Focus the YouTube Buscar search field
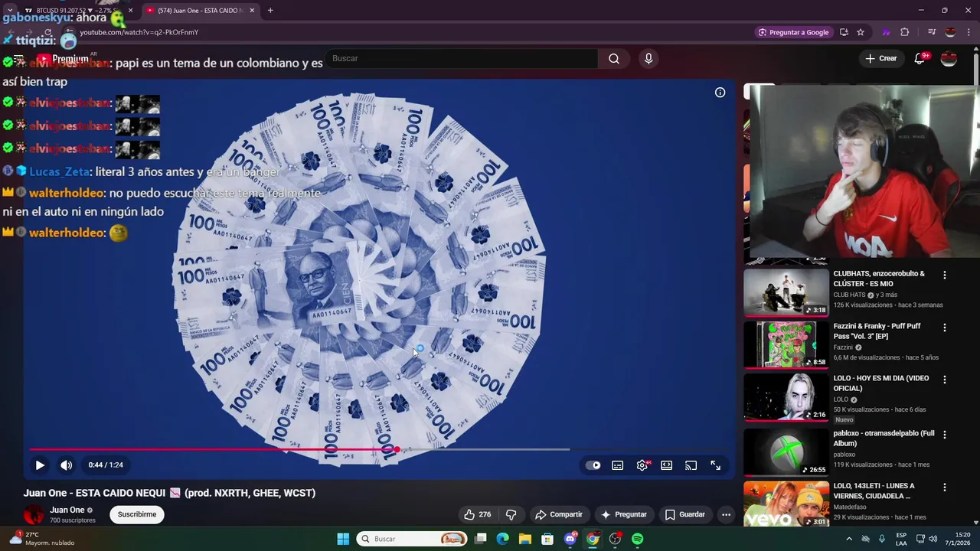Image resolution: width=980 pixels, height=551 pixels. coord(462,58)
